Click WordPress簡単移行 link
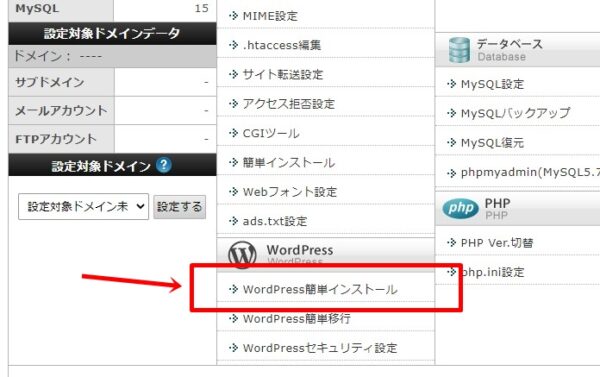The width and height of the screenshot is (600, 377). [x=297, y=318]
